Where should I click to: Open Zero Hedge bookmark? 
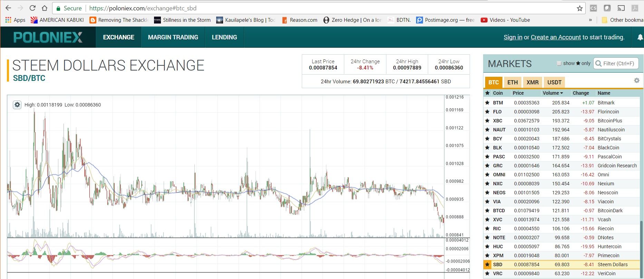[x=352, y=20]
